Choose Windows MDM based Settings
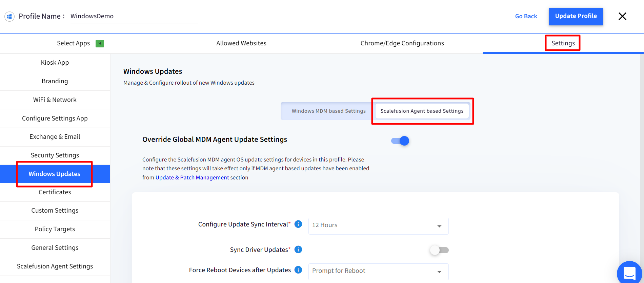The image size is (644, 283). click(328, 111)
